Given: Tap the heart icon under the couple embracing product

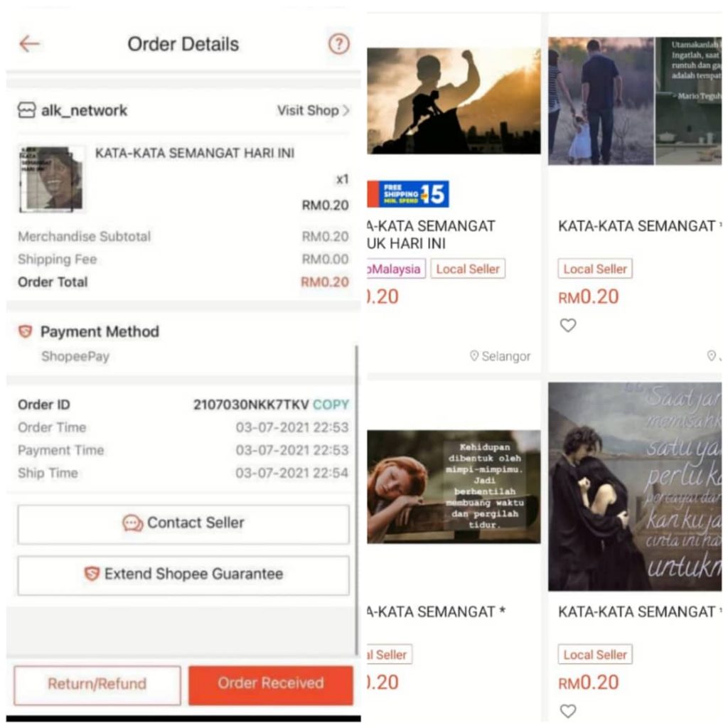Looking at the screenshot, I should point(567,711).
